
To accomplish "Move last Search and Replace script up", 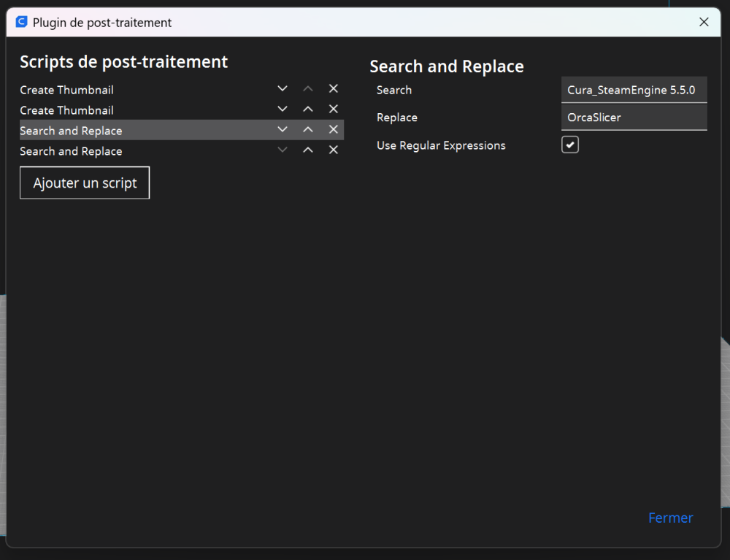I will 308,150.
